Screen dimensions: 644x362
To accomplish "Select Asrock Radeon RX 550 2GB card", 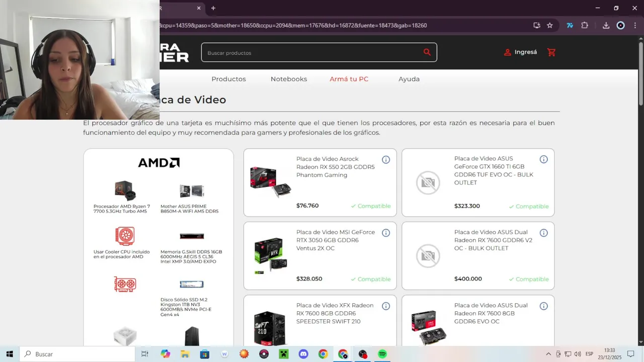I will click(320, 183).
